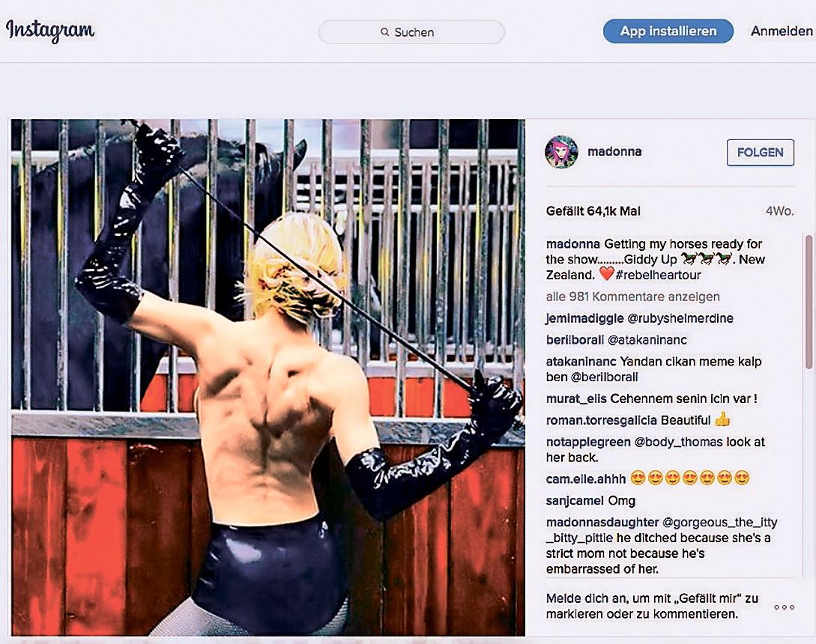Open the Instagram logo home link
The width and height of the screenshot is (816, 644).
point(50,30)
